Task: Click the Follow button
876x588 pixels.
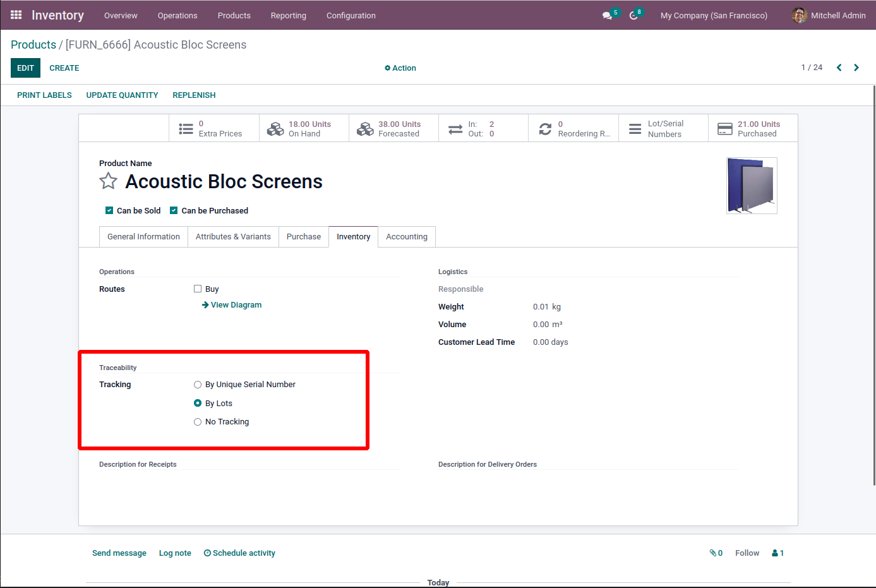Action: pos(747,553)
